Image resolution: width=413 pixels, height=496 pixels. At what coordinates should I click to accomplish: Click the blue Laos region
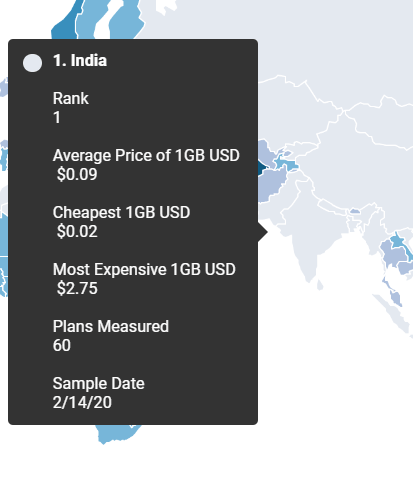pos(399,241)
